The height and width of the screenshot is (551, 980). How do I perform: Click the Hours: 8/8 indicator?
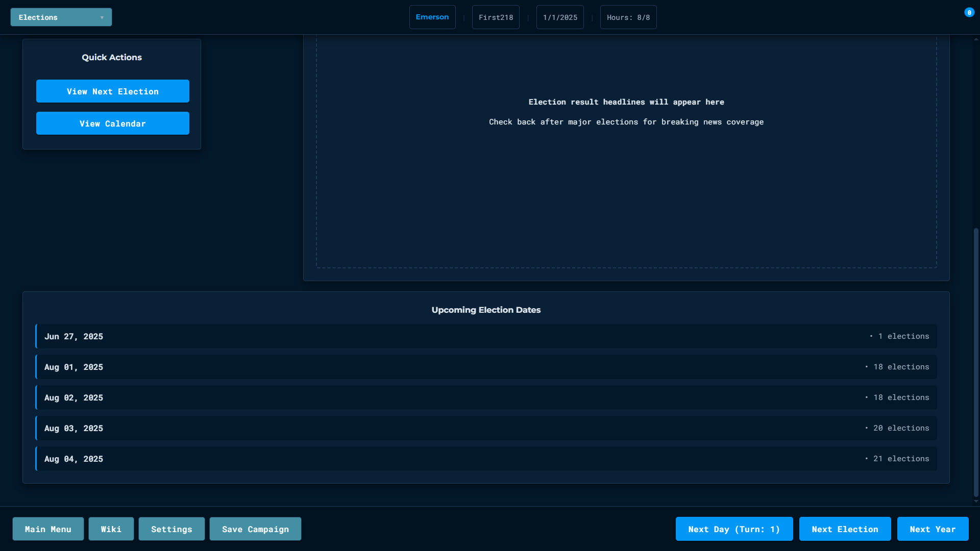pyautogui.click(x=628, y=17)
